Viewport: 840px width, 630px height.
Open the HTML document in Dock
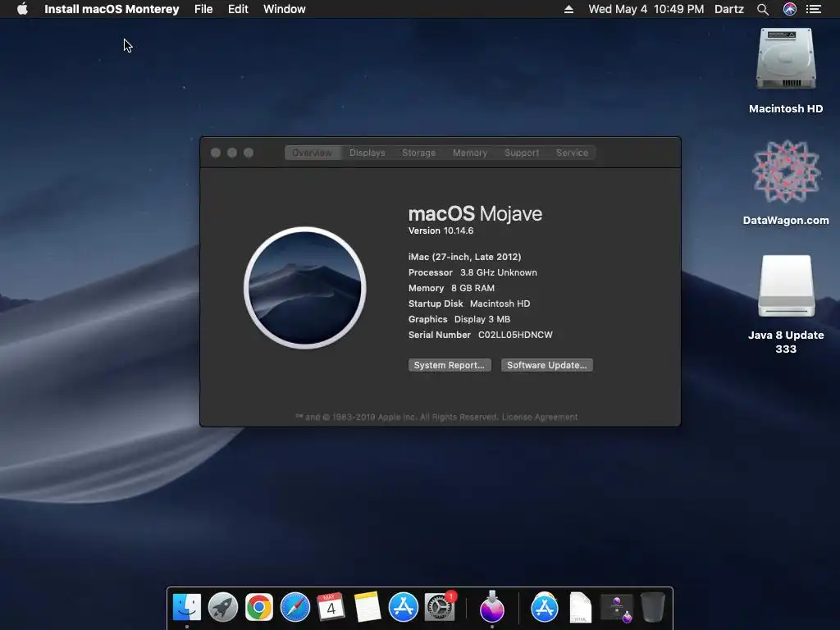580,608
